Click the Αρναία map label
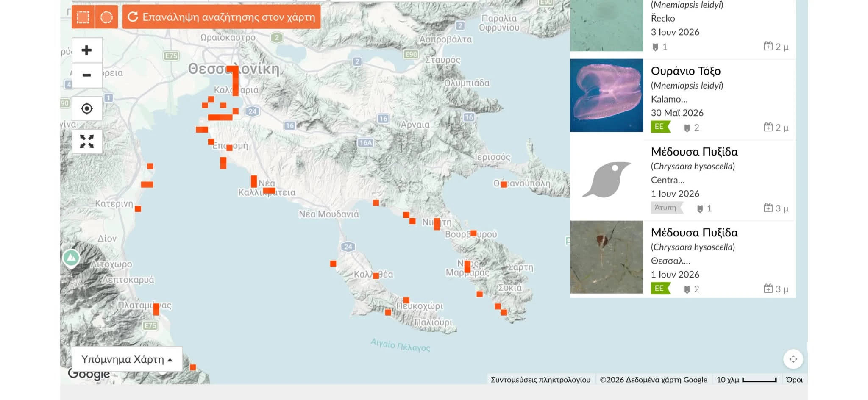Viewport: 868px width, 400px height. tap(415, 125)
